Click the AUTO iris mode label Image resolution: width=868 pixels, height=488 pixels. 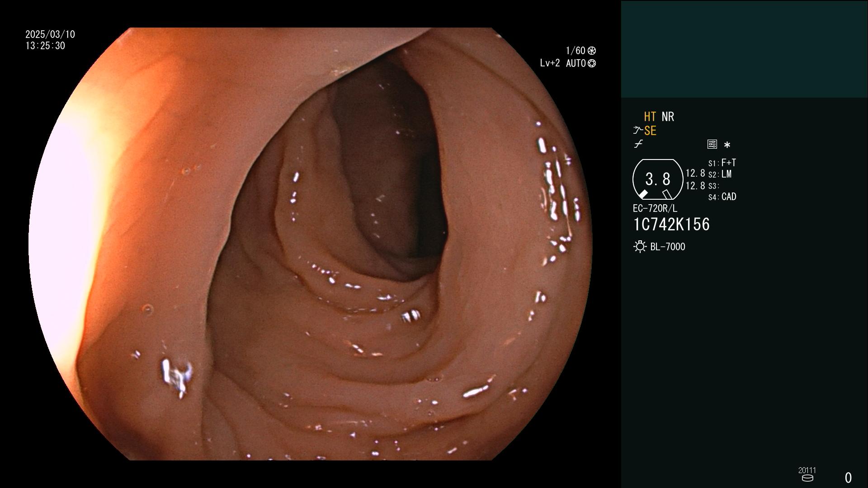tap(576, 63)
